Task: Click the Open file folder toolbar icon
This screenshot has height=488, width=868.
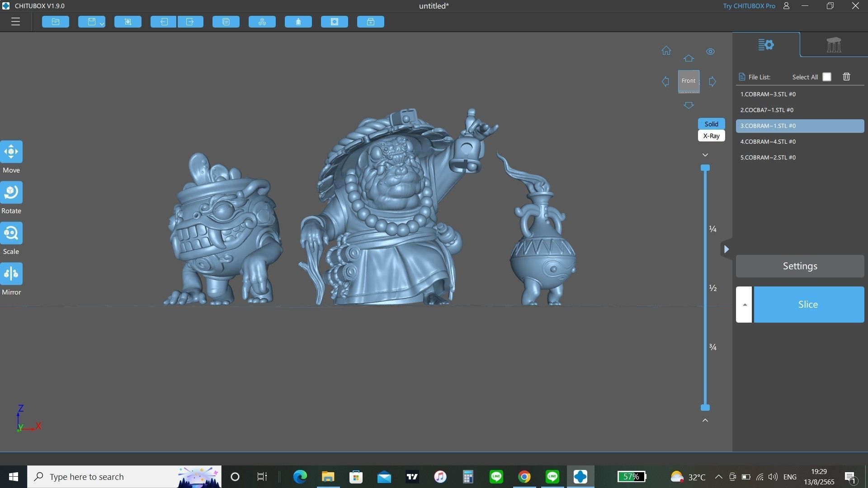Action: 56,22
